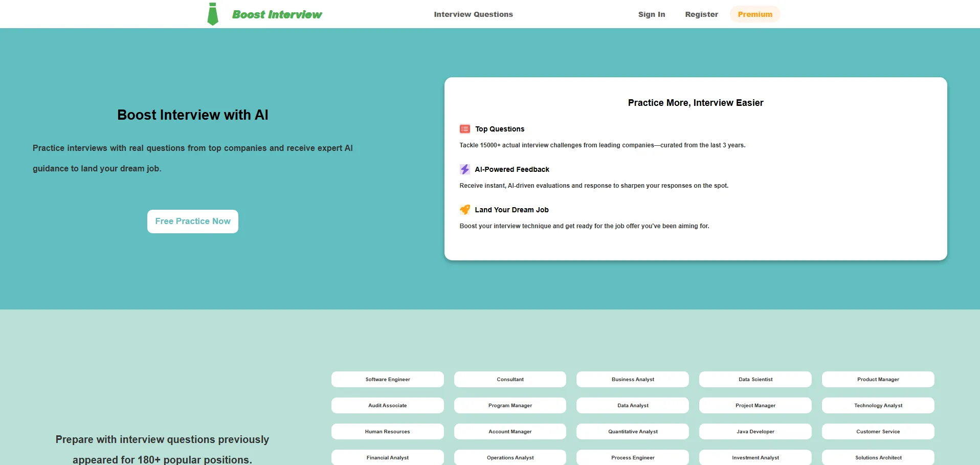Choose the Customer Service position

[x=878, y=432]
